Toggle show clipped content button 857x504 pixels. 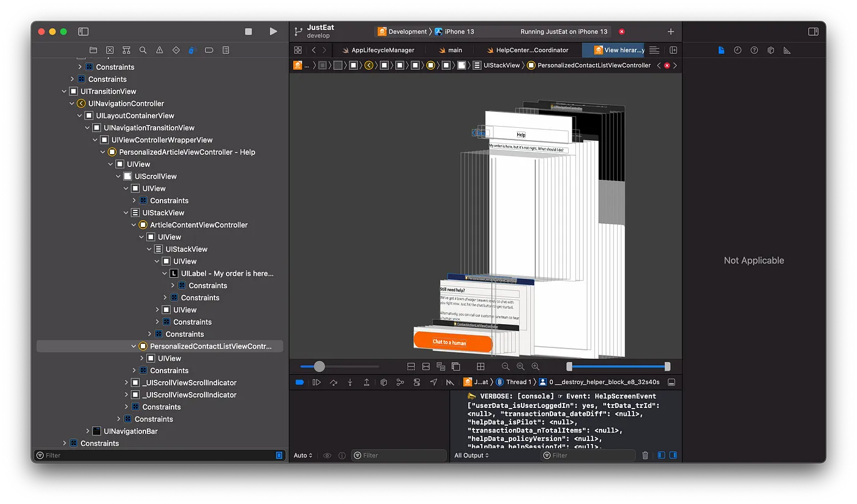pyautogui.click(x=411, y=366)
